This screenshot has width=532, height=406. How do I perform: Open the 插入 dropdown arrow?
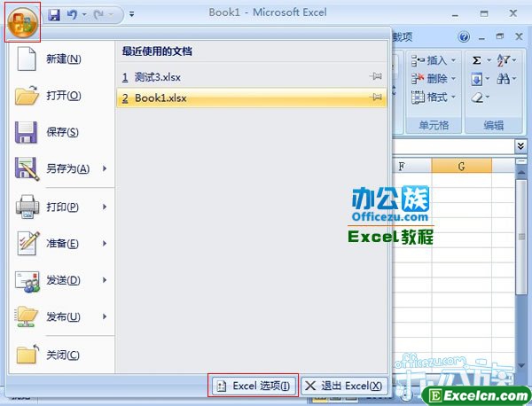[x=453, y=60]
